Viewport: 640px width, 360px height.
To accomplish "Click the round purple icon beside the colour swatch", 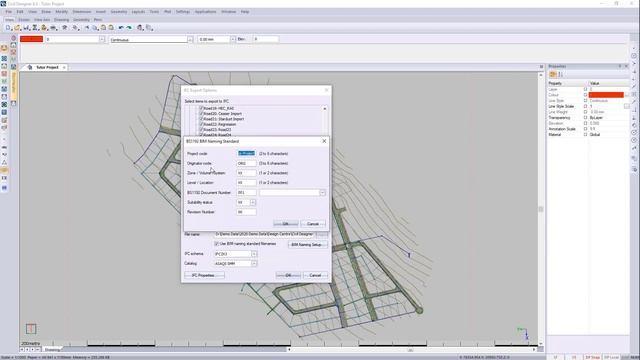I will (13, 38).
